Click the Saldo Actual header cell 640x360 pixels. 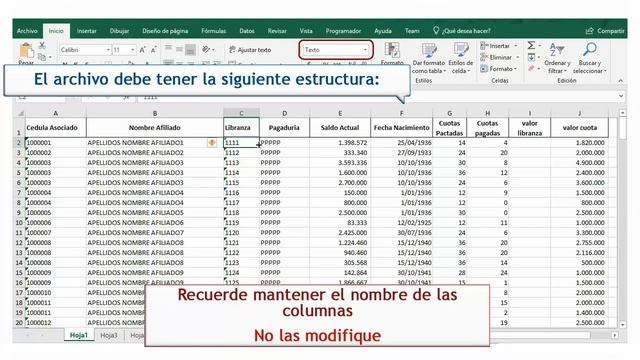tap(340, 128)
